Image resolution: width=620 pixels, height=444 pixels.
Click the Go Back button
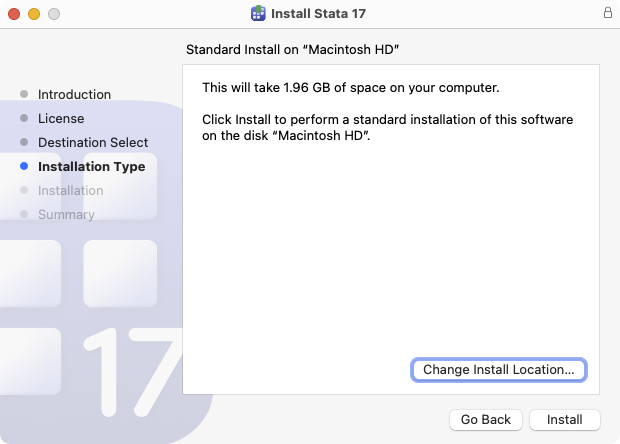[x=485, y=420]
